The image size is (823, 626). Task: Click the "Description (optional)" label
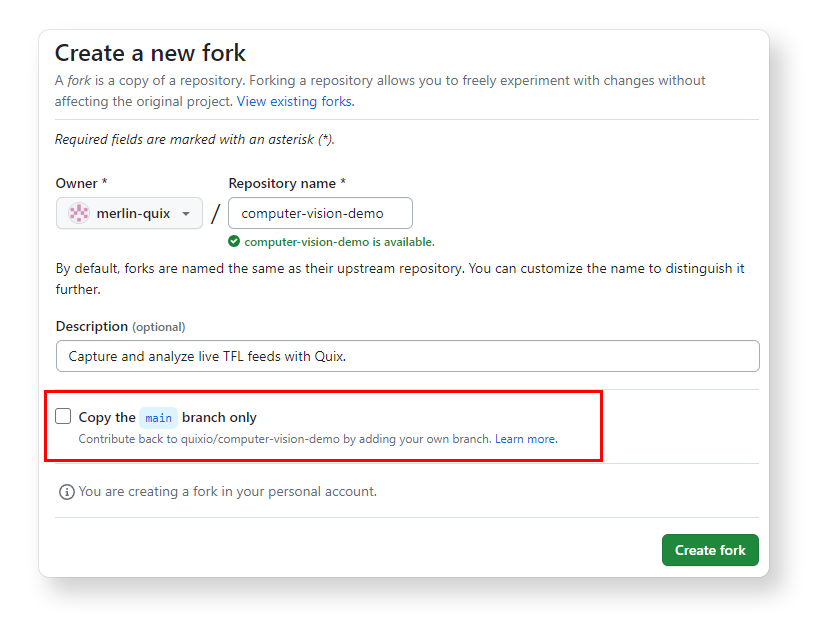pos(120,327)
